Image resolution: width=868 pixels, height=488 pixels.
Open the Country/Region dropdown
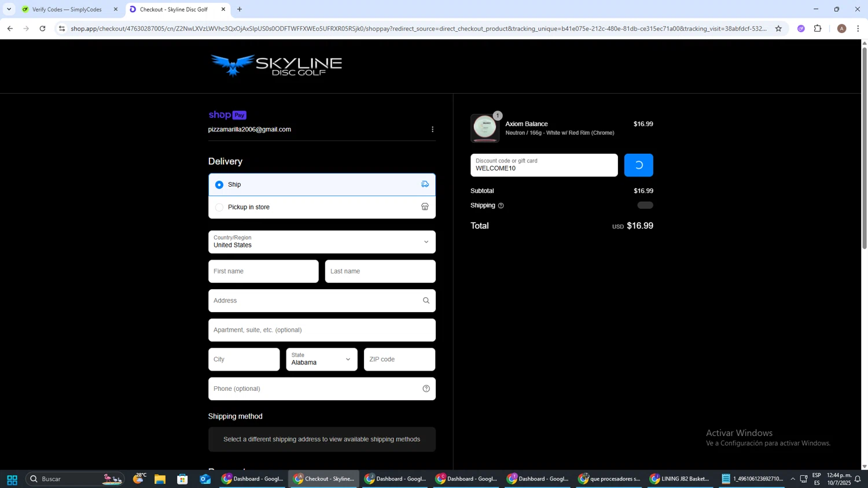pos(322,242)
